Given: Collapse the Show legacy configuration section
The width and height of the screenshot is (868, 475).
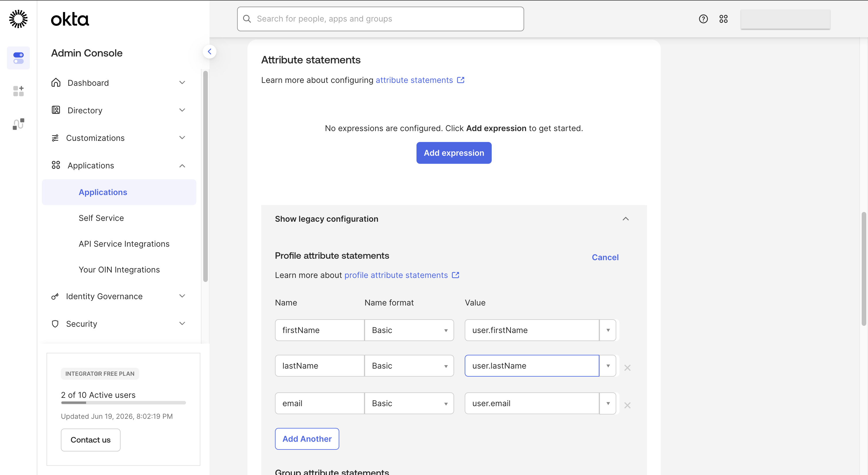Looking at the screenshot, I should point(625,219).
